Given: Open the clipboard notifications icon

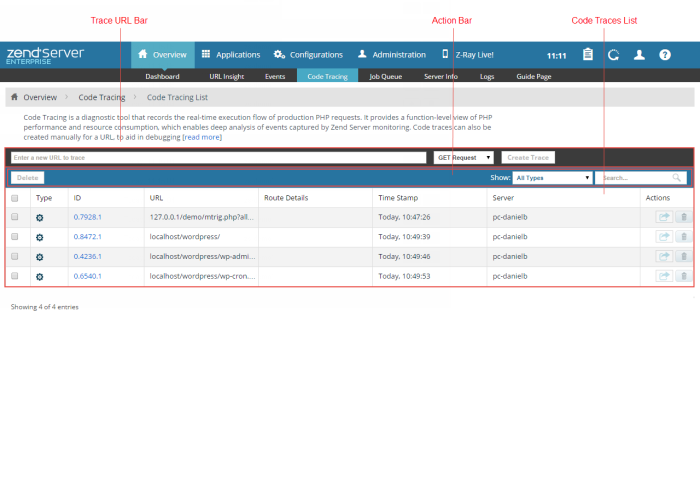Looking at the screenshot, I should coord(588,55).
